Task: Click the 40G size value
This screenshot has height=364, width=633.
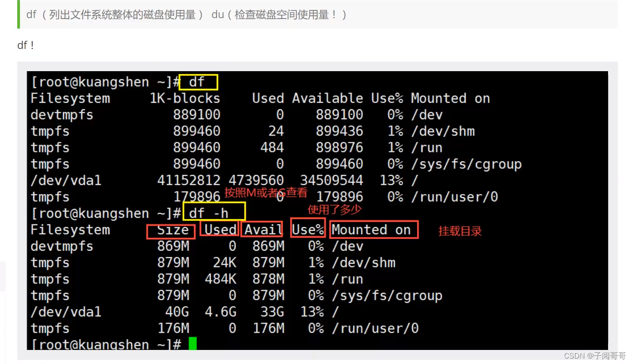Action: (177, 312)
